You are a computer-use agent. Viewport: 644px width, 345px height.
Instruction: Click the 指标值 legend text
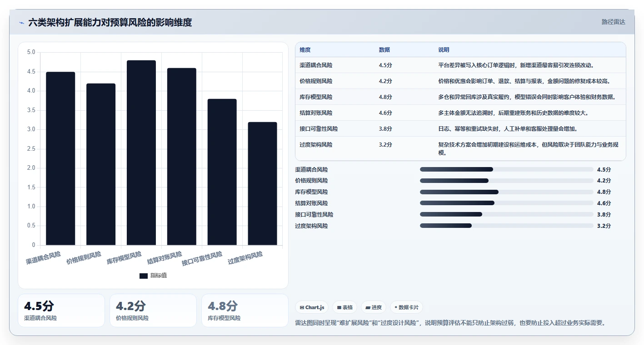click(x=159, y=276)
